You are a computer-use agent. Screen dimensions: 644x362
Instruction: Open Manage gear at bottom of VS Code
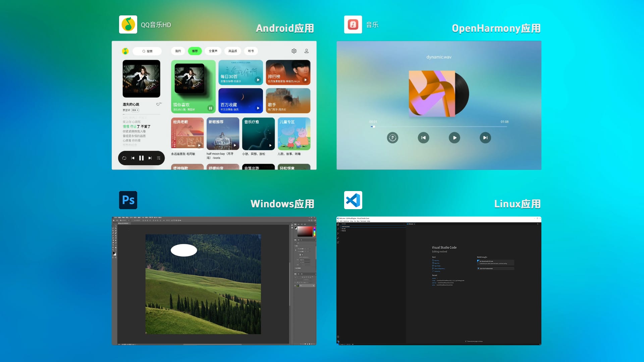[x=338, y=341]
